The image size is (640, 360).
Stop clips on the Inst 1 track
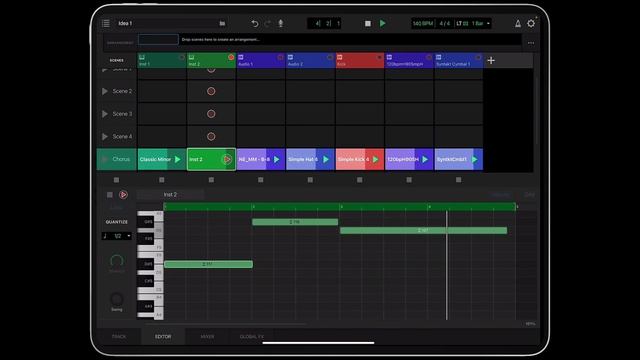click(x=162, y=180)
